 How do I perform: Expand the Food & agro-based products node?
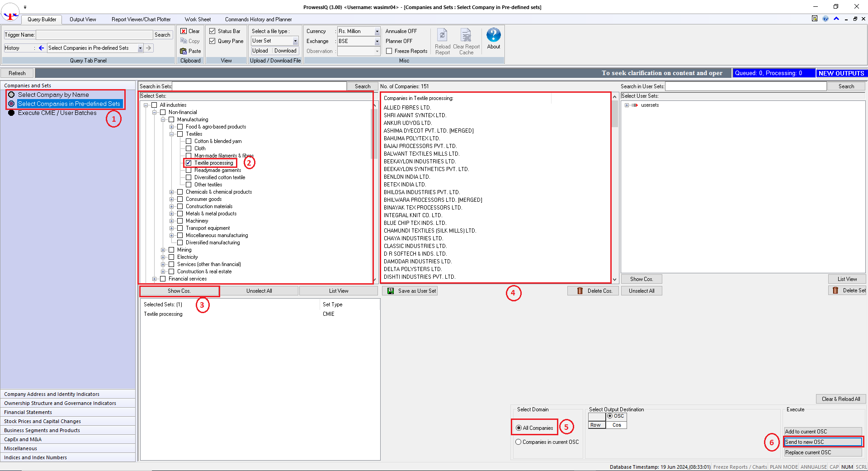tap(172, 127)
